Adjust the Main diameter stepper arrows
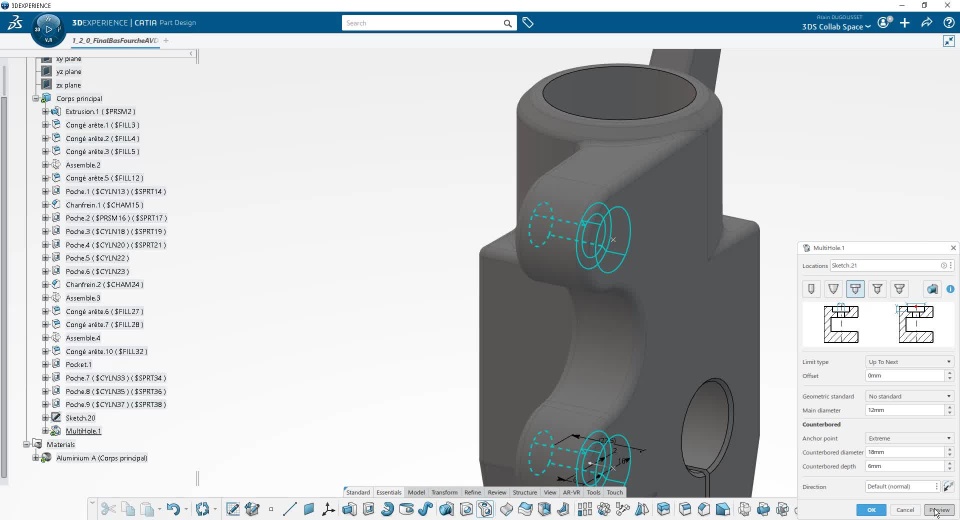Image resolution: width=960 pixels, height=520 pixels. click(x=950, y=410)
